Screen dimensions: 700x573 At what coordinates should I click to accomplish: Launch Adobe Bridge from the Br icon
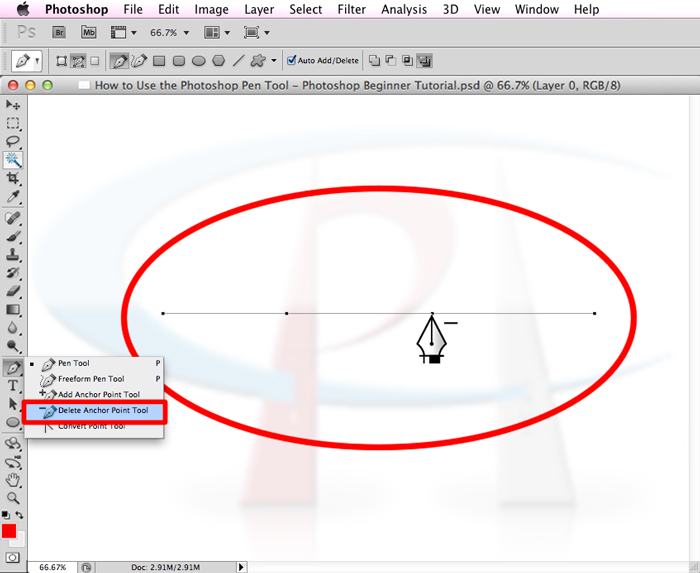[x=59, y=32]
